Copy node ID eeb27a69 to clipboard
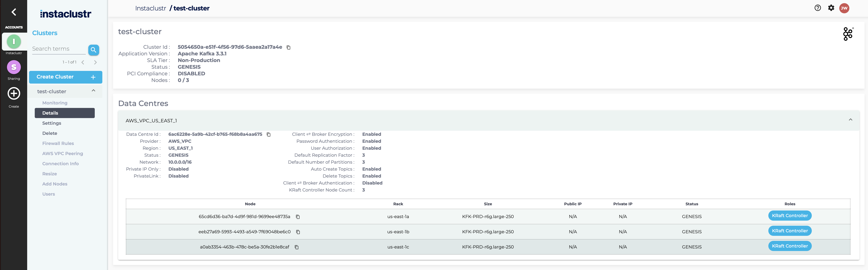The height and width of the screenshot is (270, 868). [298, 232]
